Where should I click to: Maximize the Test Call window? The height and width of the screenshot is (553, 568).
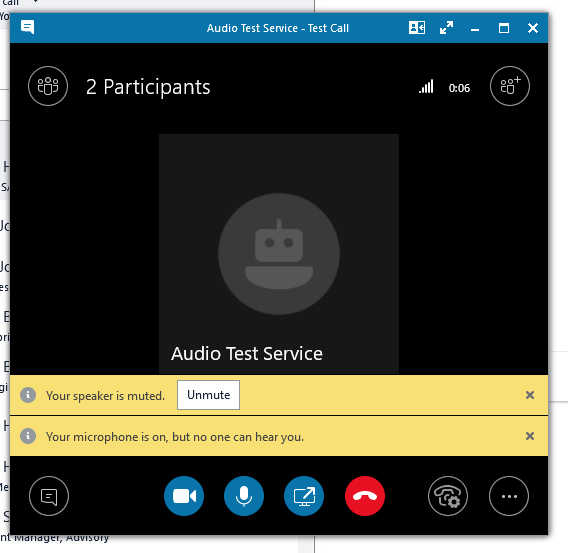point(504,28)
